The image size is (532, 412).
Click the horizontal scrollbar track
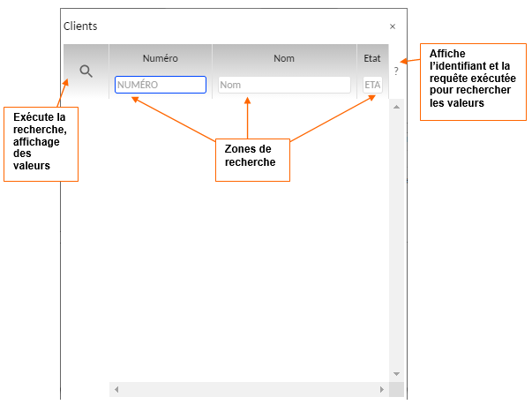249,389
